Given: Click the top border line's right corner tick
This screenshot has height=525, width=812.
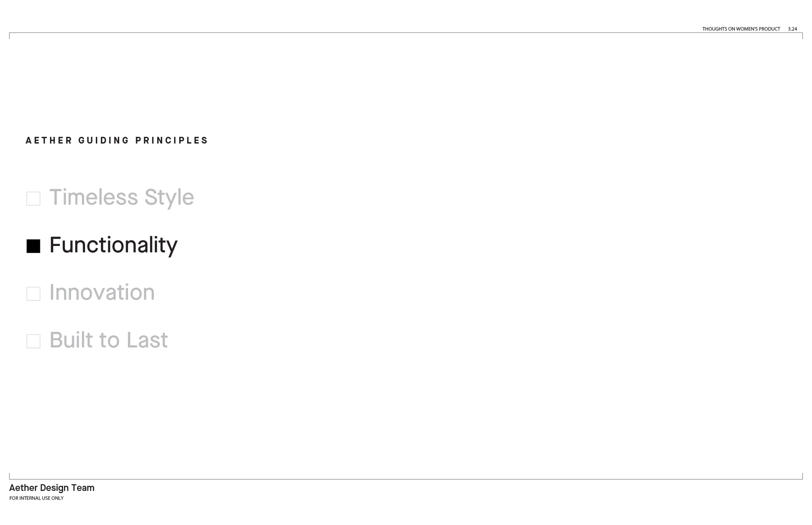Looking at the screenshot, I should point(803,36).
